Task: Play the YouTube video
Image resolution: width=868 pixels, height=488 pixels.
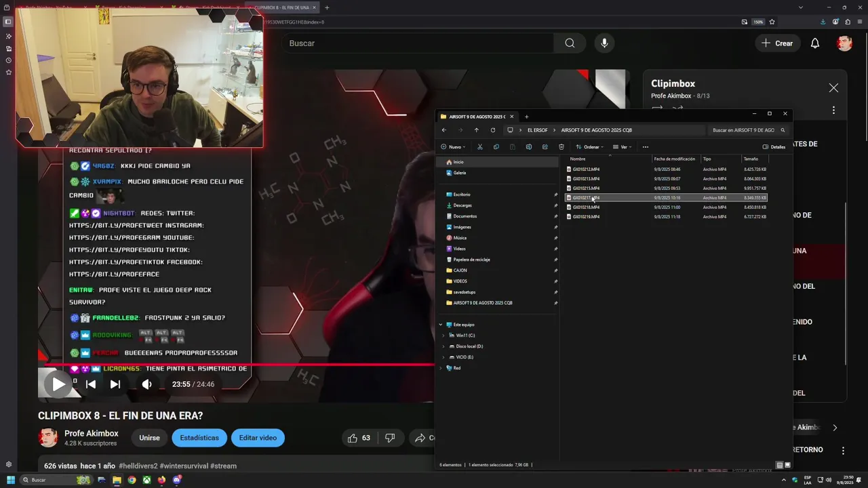Action: [x=58, y=384]
